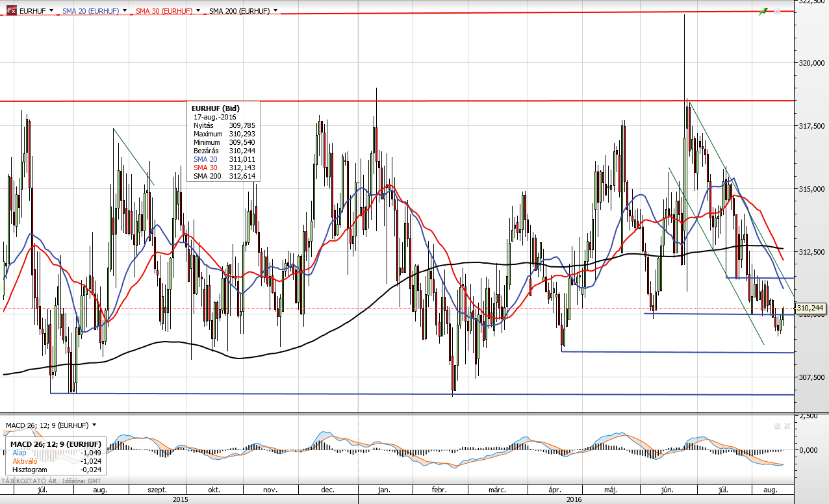This screenshot has width=829, height=504.
Task: Open the SMA 200 (EURHUF) indicator dropdown
Action: tap(276, 12)
